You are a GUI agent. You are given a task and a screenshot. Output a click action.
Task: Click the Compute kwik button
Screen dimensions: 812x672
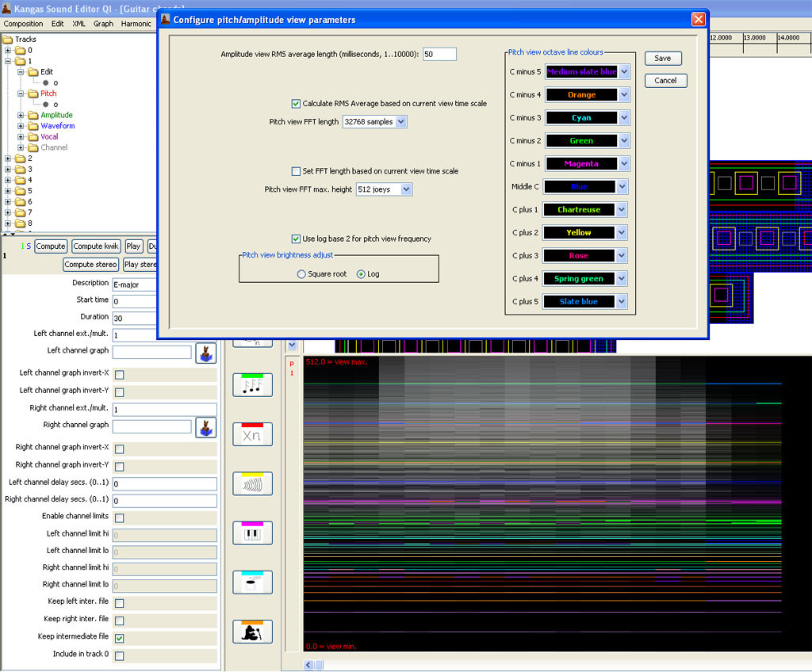(96, 246)
